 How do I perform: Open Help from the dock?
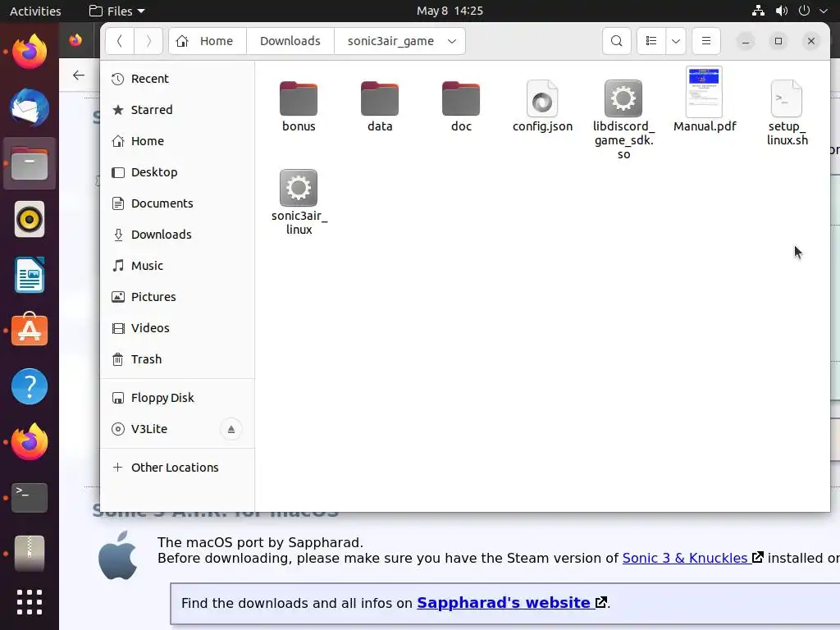(30, 386)
